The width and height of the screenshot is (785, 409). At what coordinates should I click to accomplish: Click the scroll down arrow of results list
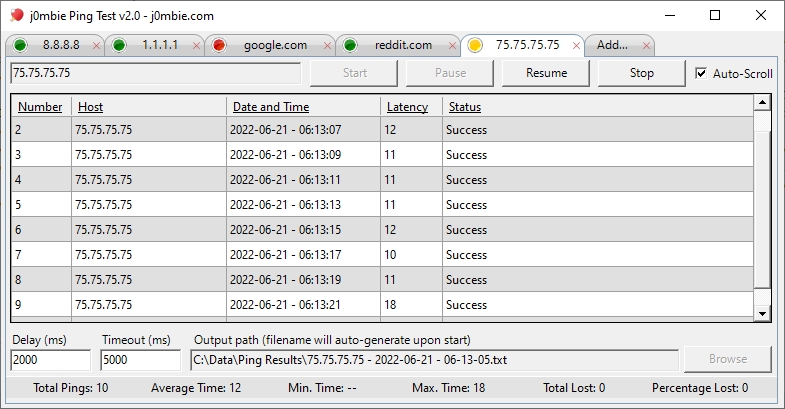coord(762,313)
